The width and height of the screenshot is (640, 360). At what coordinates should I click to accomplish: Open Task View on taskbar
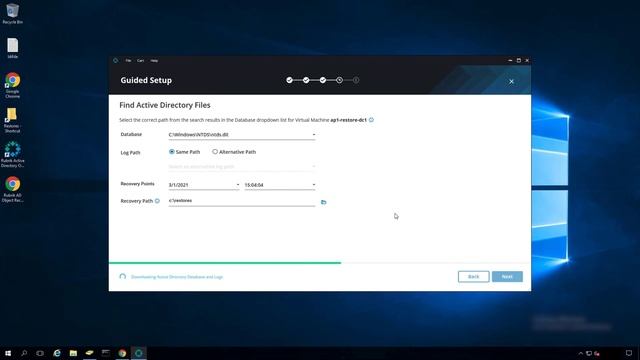pyautogui.click(x=40, y=353)
